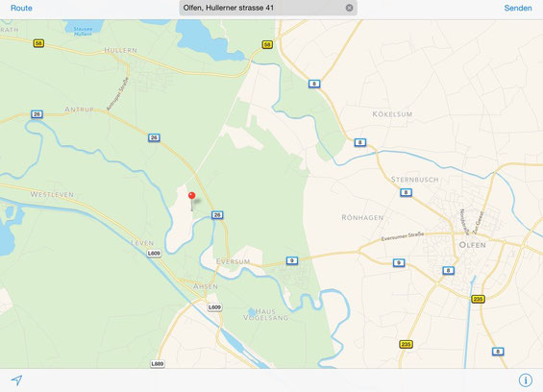Tap the Haus Vogelsang label

pyautogui.click(x=265, y=314)
